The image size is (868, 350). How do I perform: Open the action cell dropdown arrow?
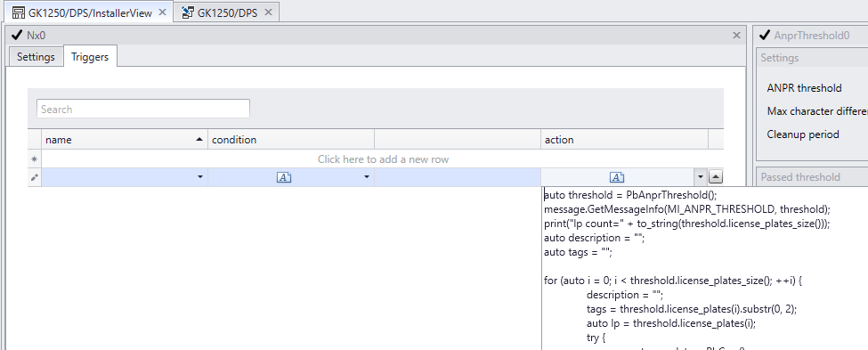[701, 177]
